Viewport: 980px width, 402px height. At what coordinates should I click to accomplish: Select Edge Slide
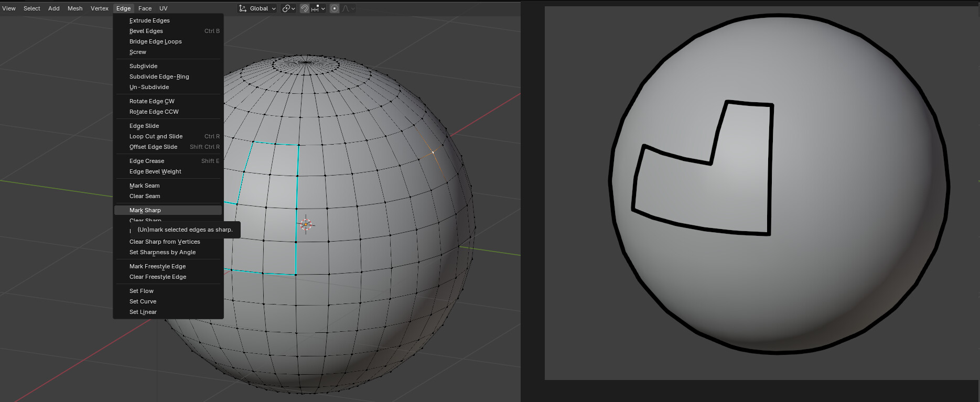pyautogui.click(x=168, y=126)
